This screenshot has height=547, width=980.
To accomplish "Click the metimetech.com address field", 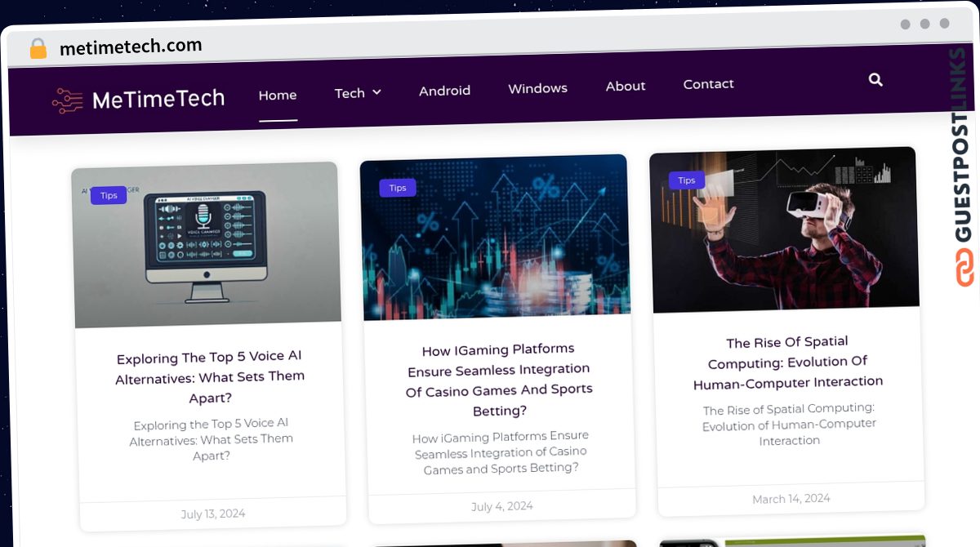I will 131,47.
